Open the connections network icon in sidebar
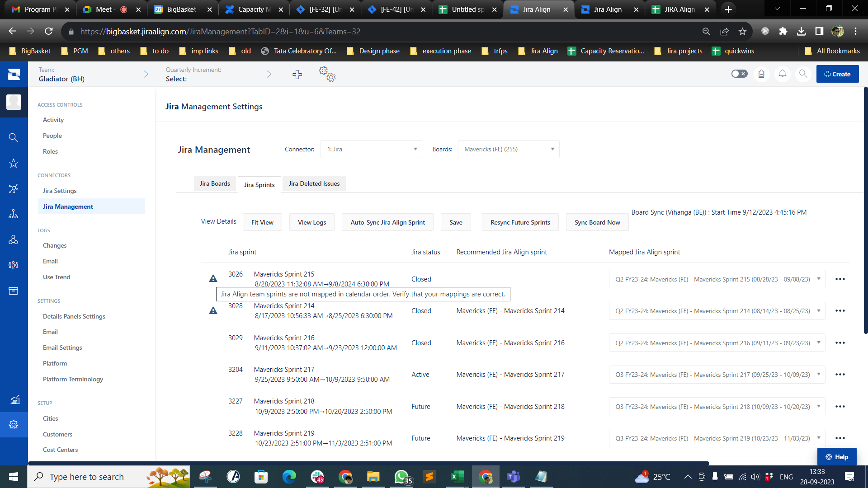This screenshot has height=488, width=868. (14, 188)
